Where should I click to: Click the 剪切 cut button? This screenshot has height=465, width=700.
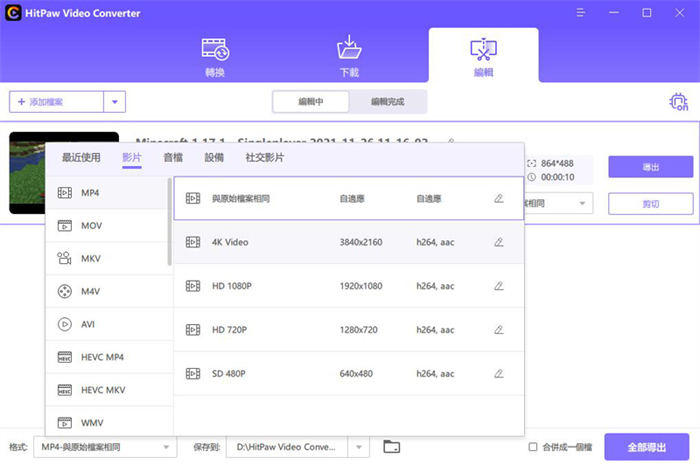pos(650,204)
